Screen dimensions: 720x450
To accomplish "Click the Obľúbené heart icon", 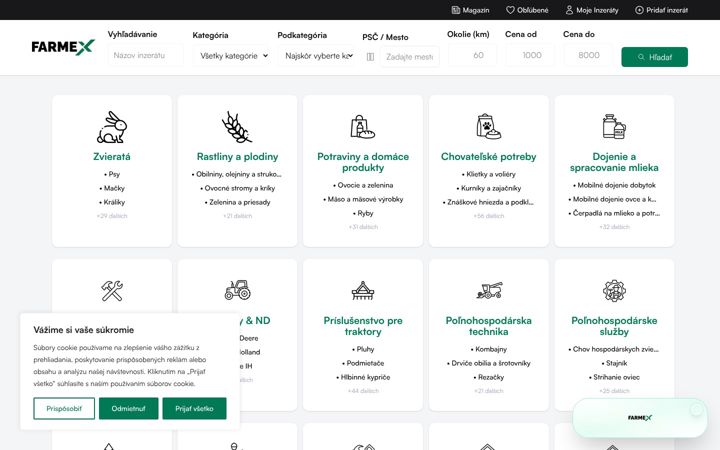I will pos(510,10).
